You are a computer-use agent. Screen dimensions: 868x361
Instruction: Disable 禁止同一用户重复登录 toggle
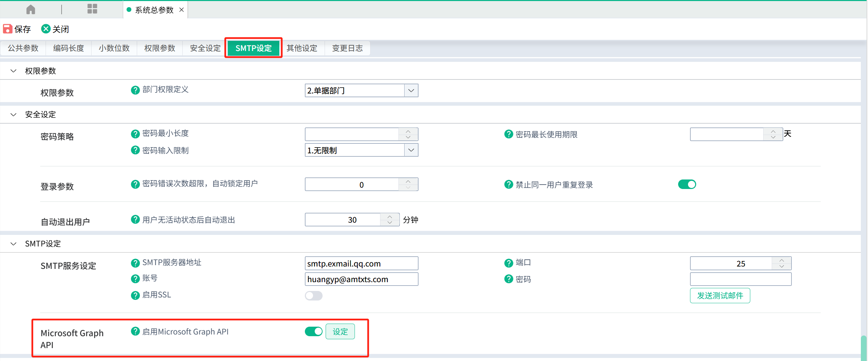pos(687,184)
